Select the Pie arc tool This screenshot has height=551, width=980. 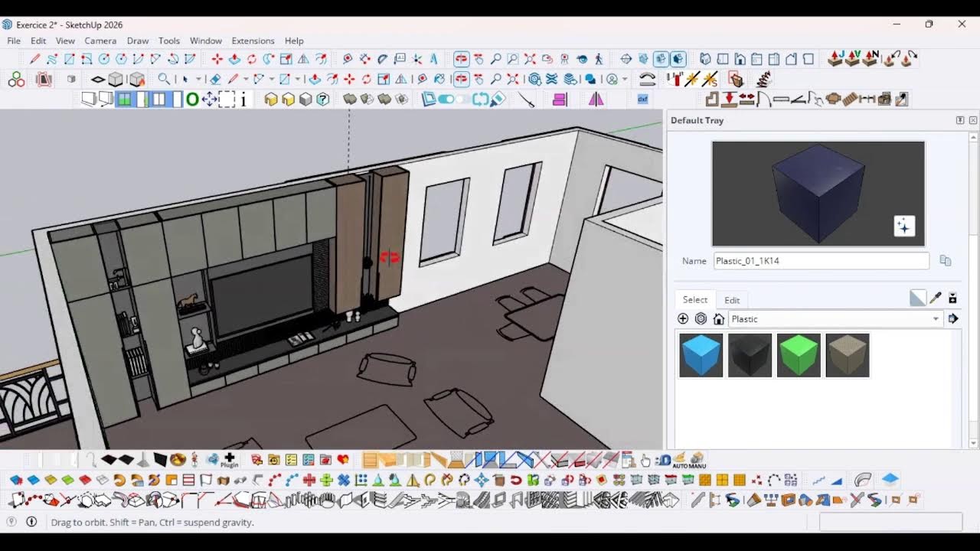(x=190, y=59)
